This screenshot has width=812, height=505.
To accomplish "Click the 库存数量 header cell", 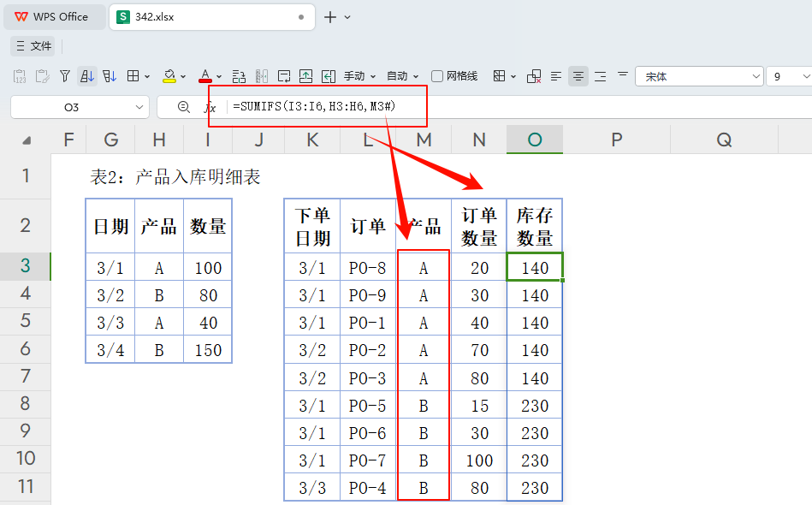I will click(535, 226).
